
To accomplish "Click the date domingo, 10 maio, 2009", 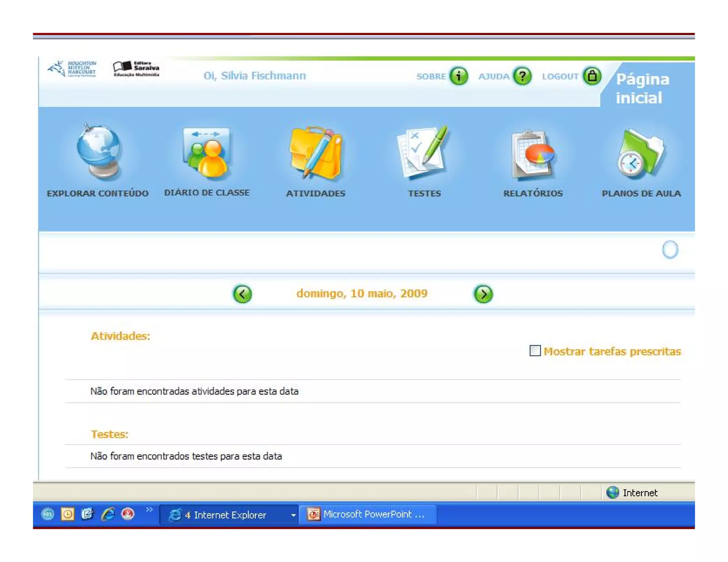I will (362, 293).
